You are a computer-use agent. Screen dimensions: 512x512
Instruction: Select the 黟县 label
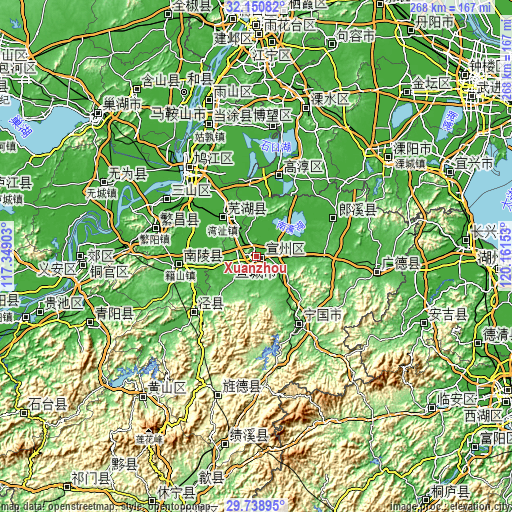(124, 464)
